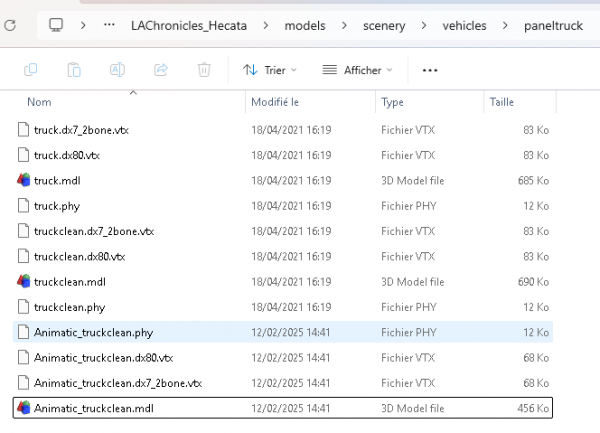
Task: Open the three-dots more options menu
Action: pyautogui.click(x=430, y=70)
